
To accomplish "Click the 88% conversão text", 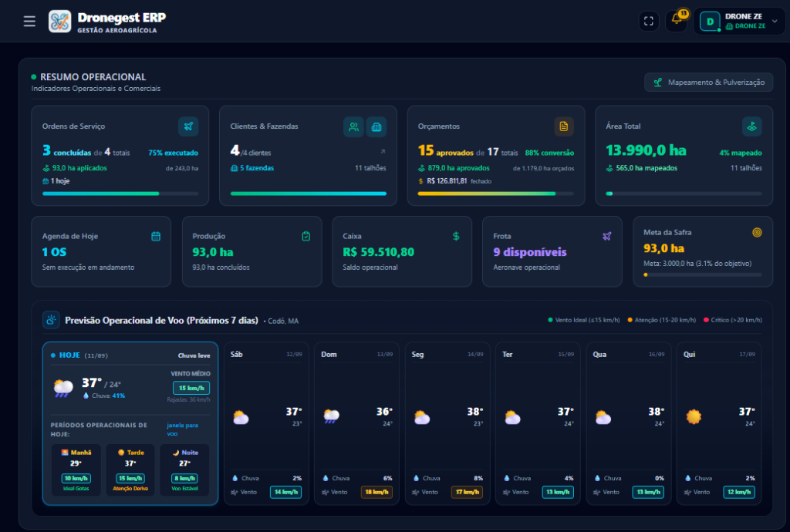I will point(549,153).
